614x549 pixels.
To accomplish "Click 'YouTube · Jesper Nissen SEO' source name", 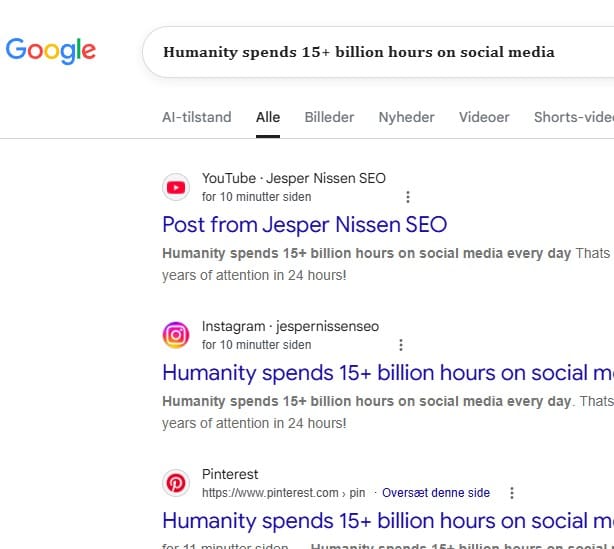I will tap(294, 179).
